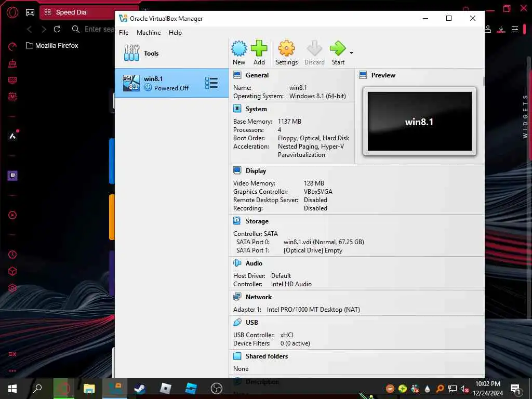Open the Start button dropdown arrow
Viewport: 532px width, 399px height.
coord(352,53)
